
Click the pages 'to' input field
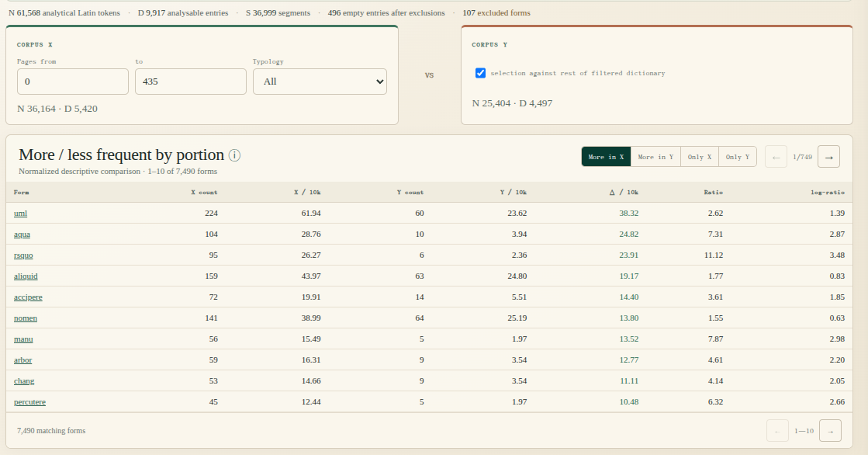[191, 82]
